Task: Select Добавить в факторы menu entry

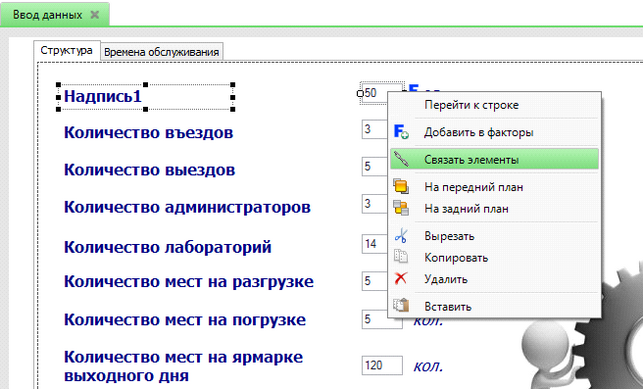Action: pos(494,132)
